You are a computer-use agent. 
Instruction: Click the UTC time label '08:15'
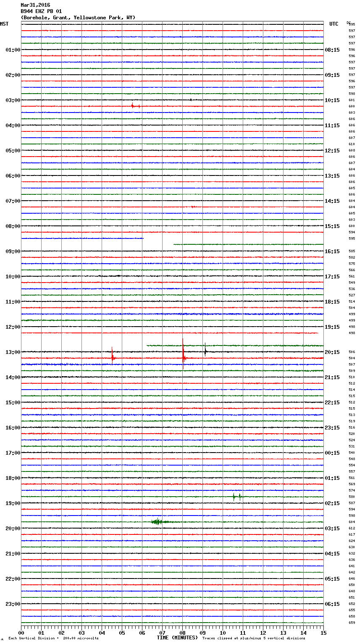(x=332, y=50)
